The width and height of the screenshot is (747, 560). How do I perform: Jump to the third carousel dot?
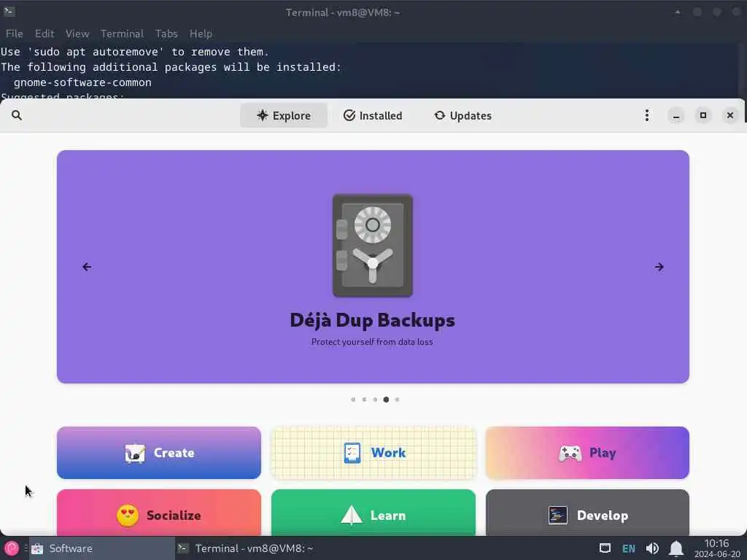click(375, 400)
